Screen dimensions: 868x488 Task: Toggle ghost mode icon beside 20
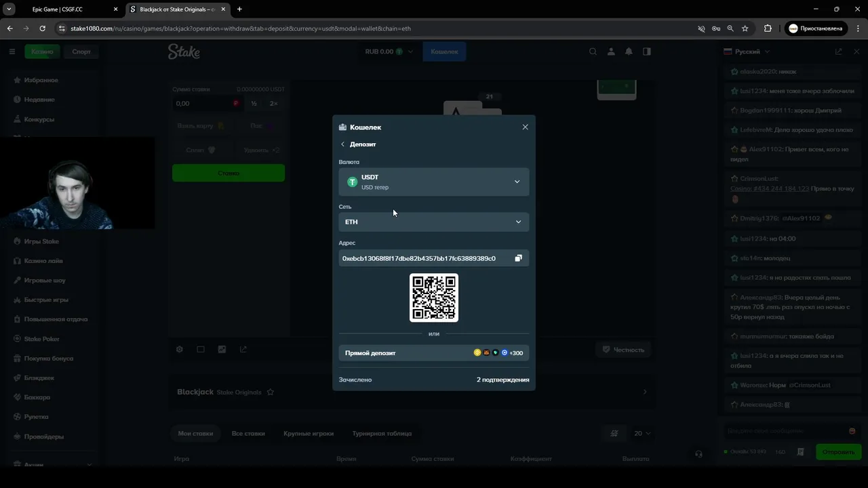click(x=614, y=433)
